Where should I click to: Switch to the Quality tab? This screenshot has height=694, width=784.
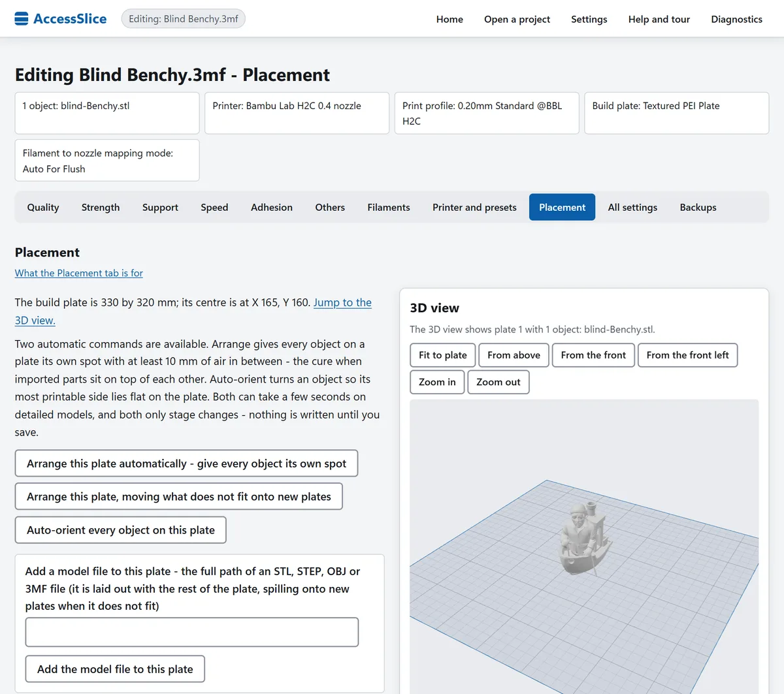43,207
